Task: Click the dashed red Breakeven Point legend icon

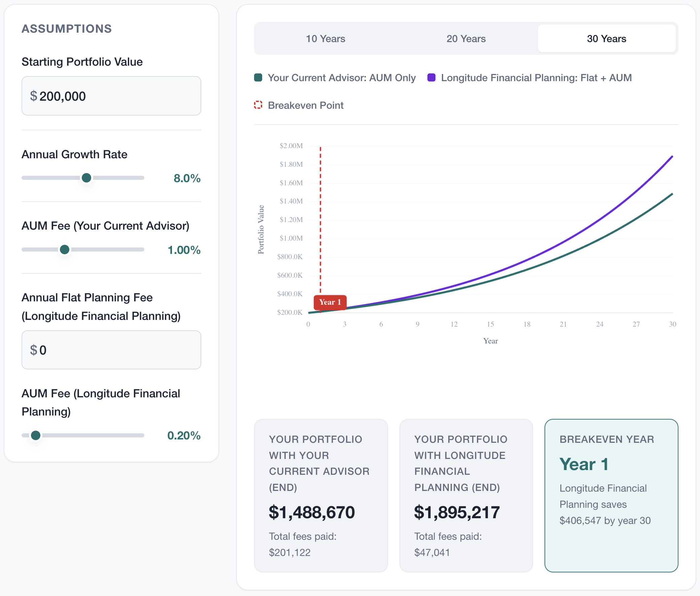Action: click(x=258, y=105)
